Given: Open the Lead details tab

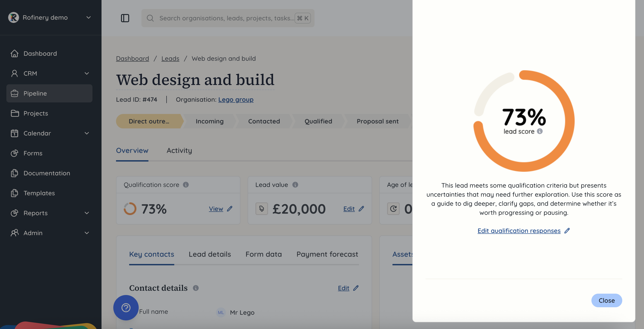Looking at the screenshot, I should (210, 254).
